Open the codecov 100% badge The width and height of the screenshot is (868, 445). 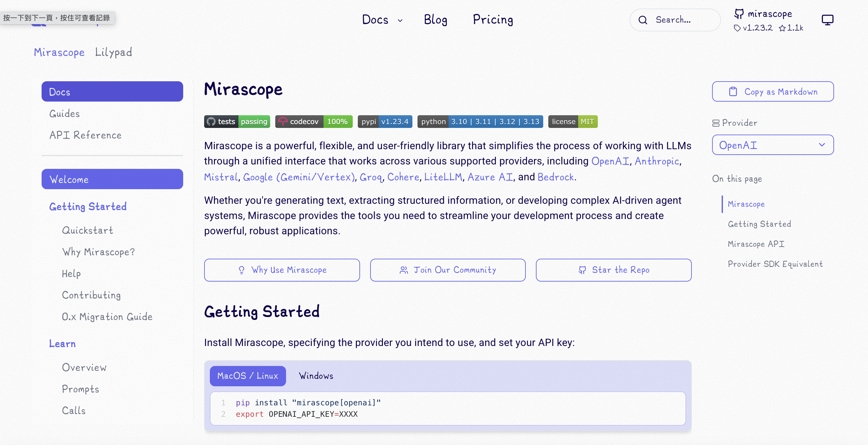coord(314,122)
